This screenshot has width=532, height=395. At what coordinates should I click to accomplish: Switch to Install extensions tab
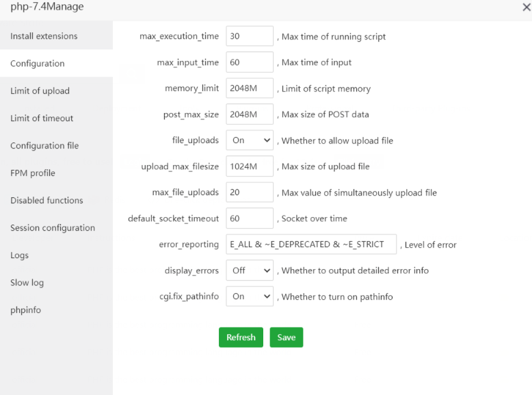pos(44,36)
